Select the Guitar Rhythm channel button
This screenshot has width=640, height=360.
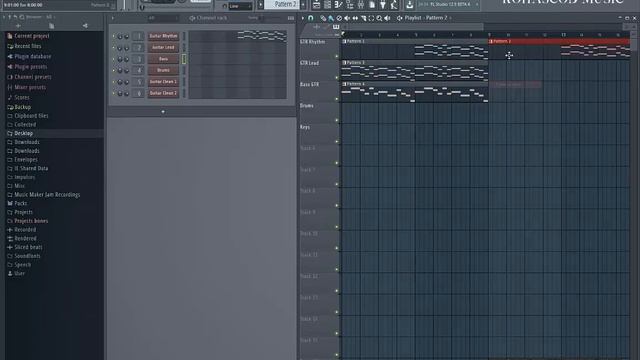pos(163,36)
